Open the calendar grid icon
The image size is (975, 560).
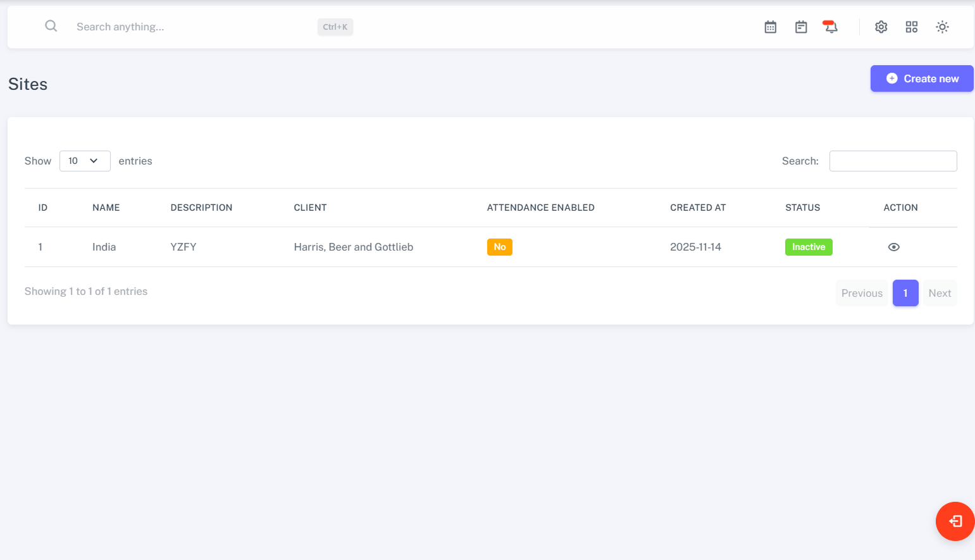pos(770,27)
